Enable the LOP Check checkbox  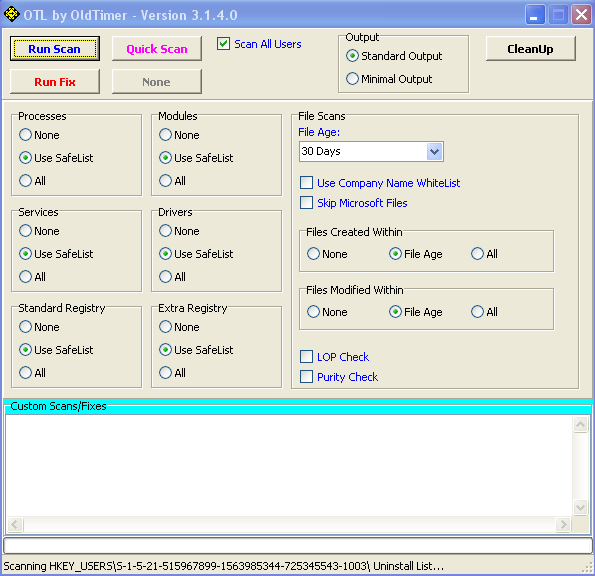(x=306, y=357)
